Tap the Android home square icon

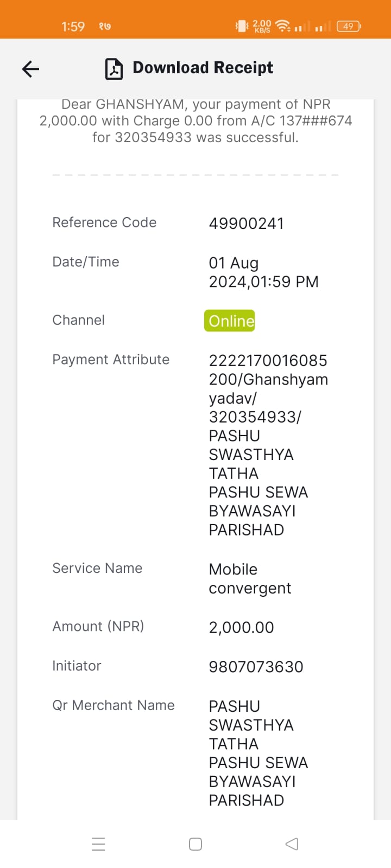(x=195, y=844)
